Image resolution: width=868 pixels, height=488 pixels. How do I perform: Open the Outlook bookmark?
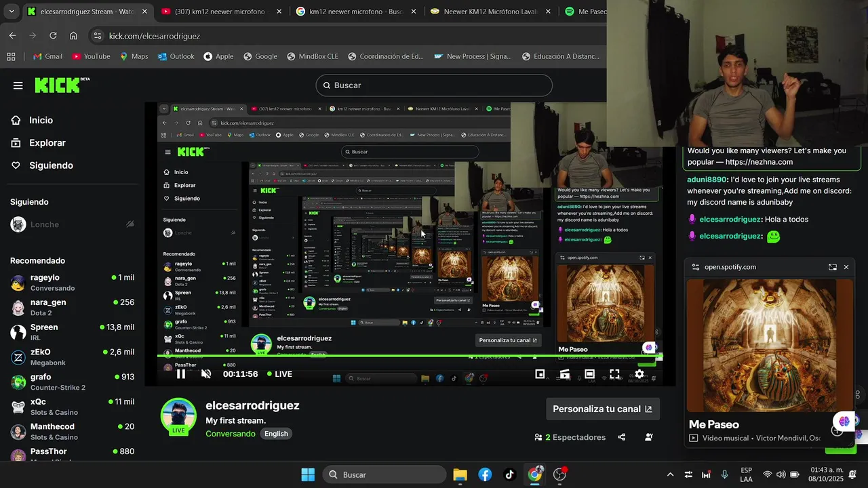(x=176, y=56)
